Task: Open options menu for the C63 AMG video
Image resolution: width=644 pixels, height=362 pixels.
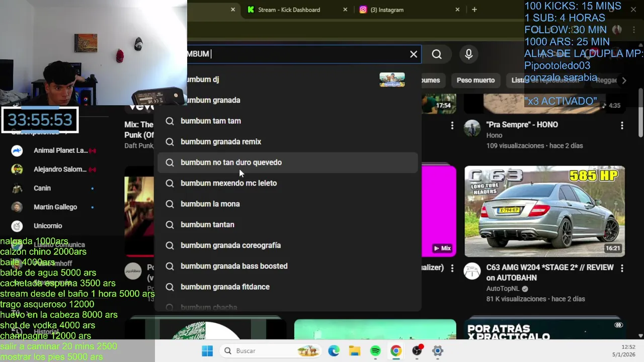Action: (x=622, y=268)
